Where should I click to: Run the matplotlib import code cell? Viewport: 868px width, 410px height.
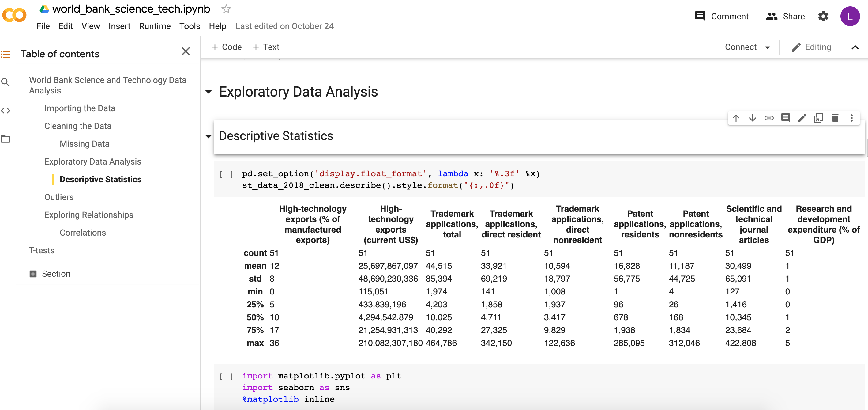click(226, 376)
